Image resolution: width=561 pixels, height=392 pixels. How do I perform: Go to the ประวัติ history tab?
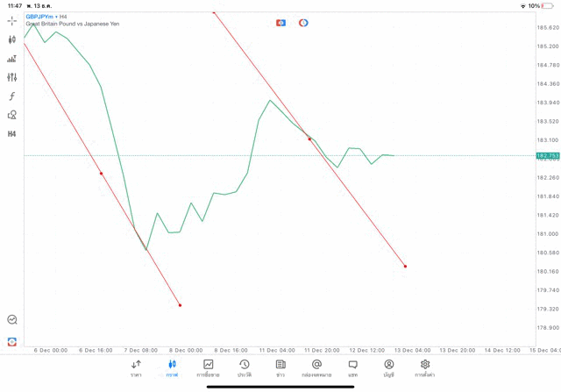click(x=245, y=368)
